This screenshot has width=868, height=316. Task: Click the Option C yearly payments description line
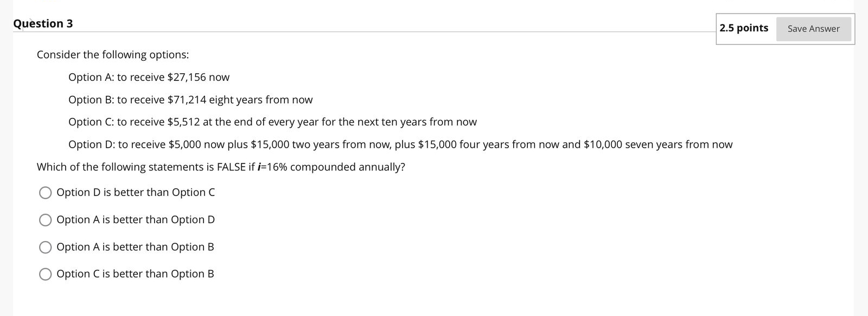pos(272,122)
